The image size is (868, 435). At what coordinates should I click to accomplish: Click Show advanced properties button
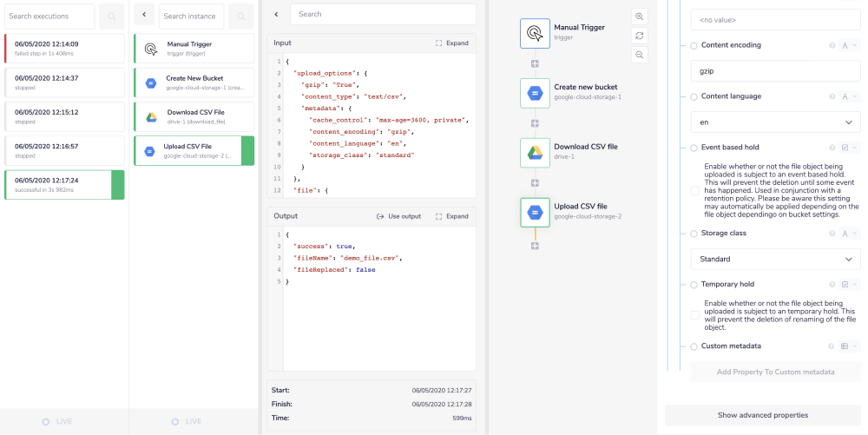[762, 415]
